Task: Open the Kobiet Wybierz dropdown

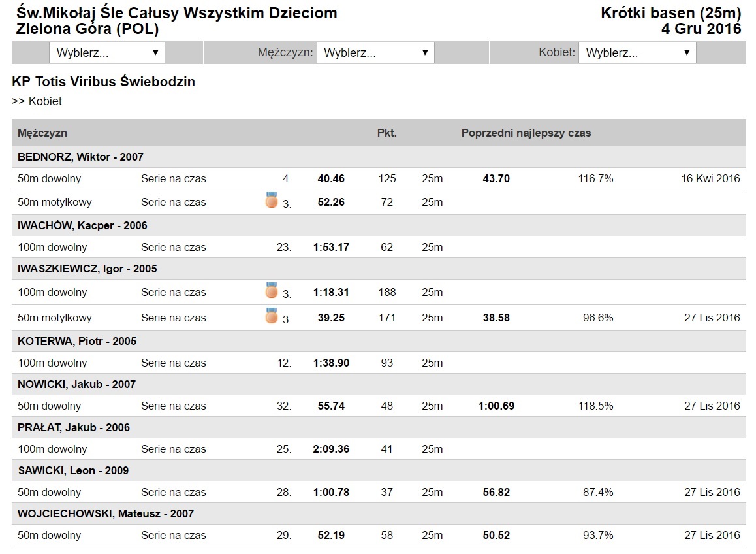Action: (x=637, y=53)
